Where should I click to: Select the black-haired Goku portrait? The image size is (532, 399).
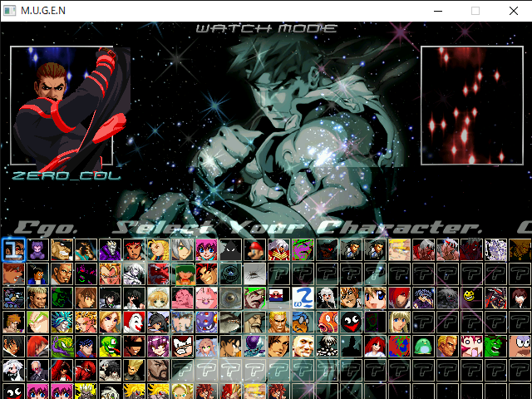pos(230,347)
